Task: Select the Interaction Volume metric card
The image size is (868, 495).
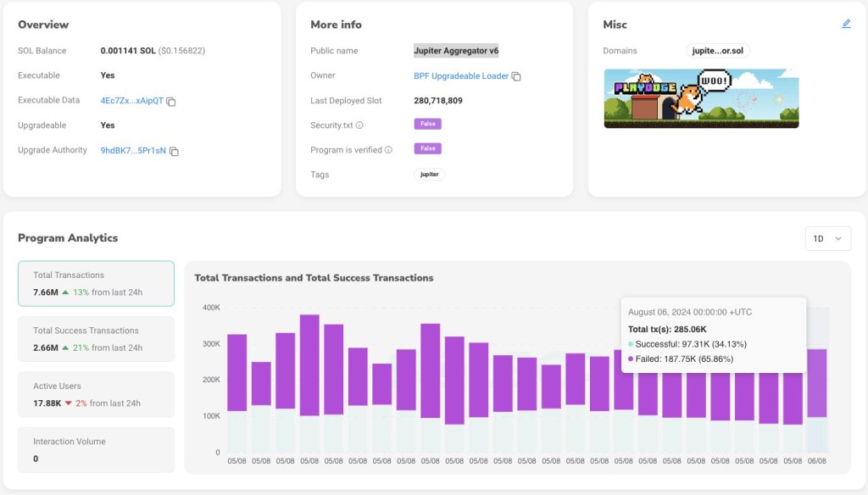Action: pyautogui.click(x=96, y=449)
